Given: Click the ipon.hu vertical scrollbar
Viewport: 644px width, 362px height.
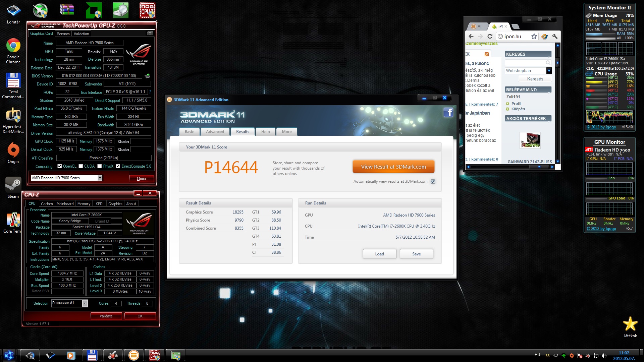Looking at the screenshot, I should click(558, 62).
